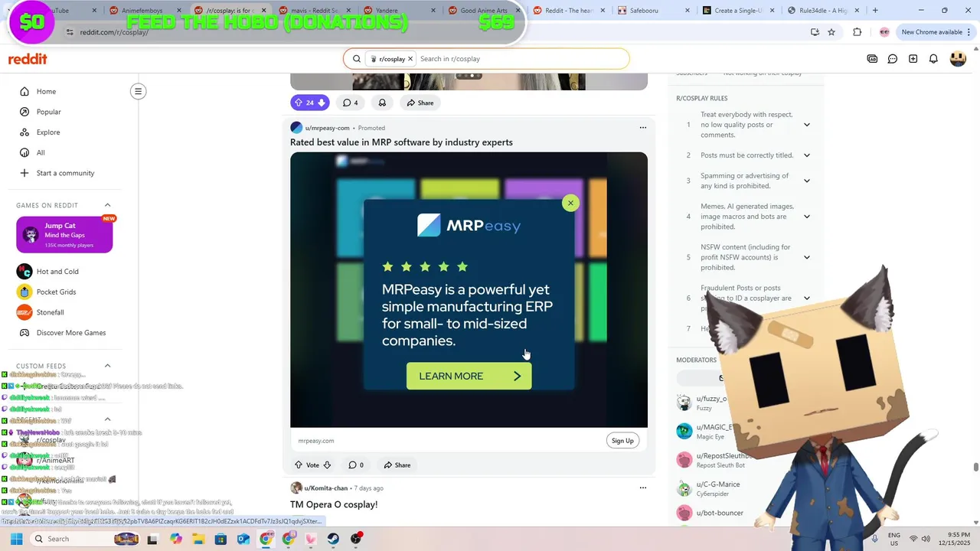The image size is (980, 551).
Task: Close the MRPeasy ad overlay
Action: [x=570, y=203]
